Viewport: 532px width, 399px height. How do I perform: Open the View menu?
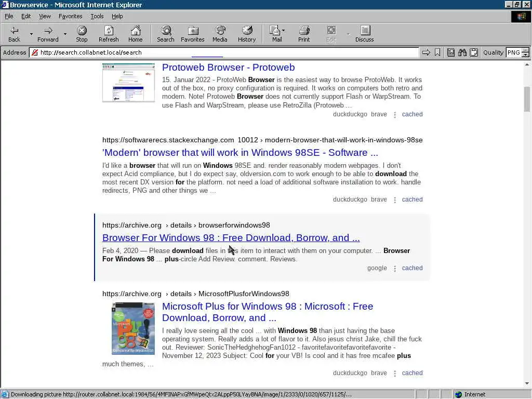pos(45,16)
